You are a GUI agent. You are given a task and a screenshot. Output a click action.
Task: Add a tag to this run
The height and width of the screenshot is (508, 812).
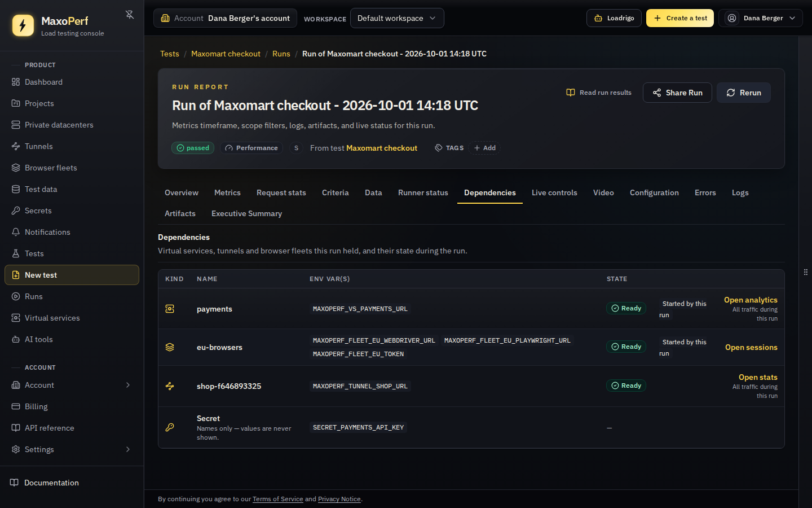pos(485,148)
